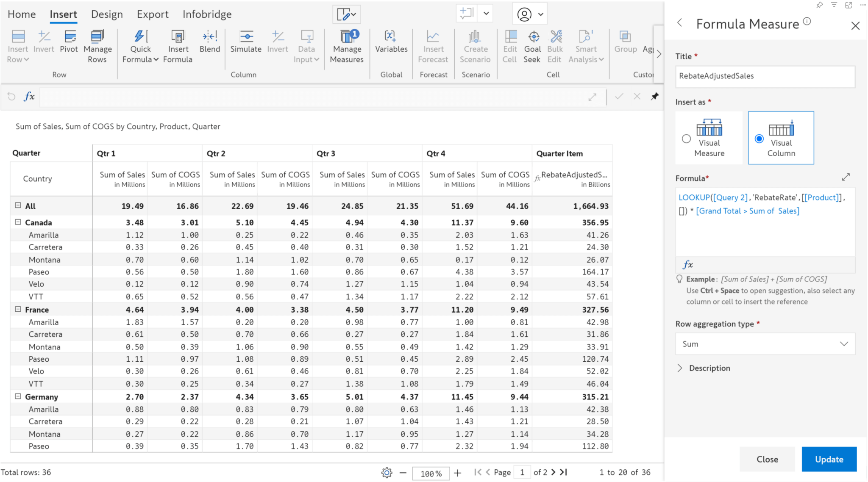The width and height of the screenshot is (868, 482).
Task: Click the Bulk Edit icon
Action: tap(556, 36)
